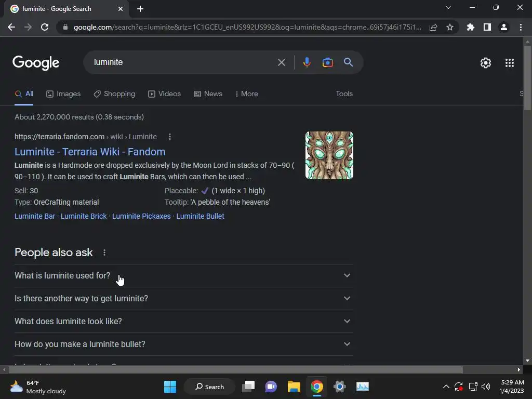This screenshot has width=532, height=399.
Task: Open the sync update tray icon
Action: tap(459, 387)
